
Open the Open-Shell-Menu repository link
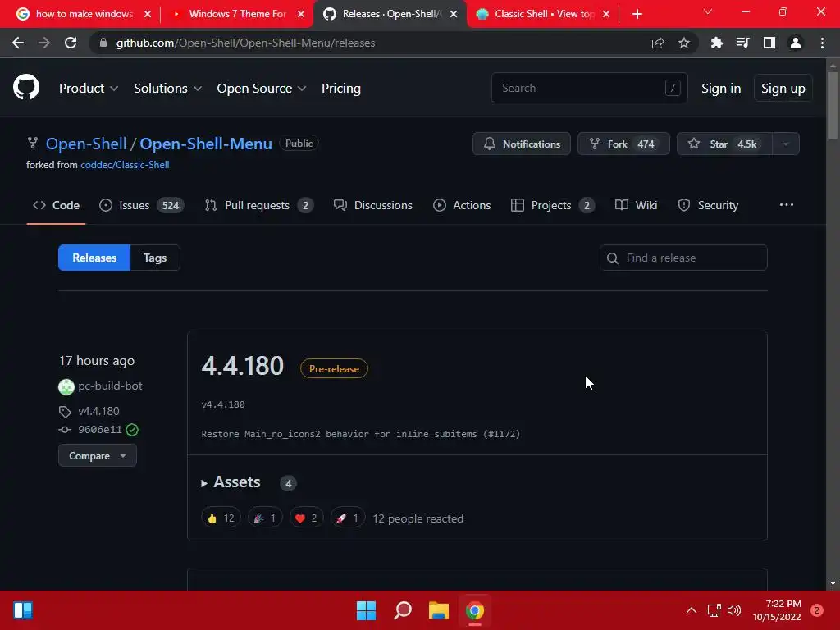(206, 144)
